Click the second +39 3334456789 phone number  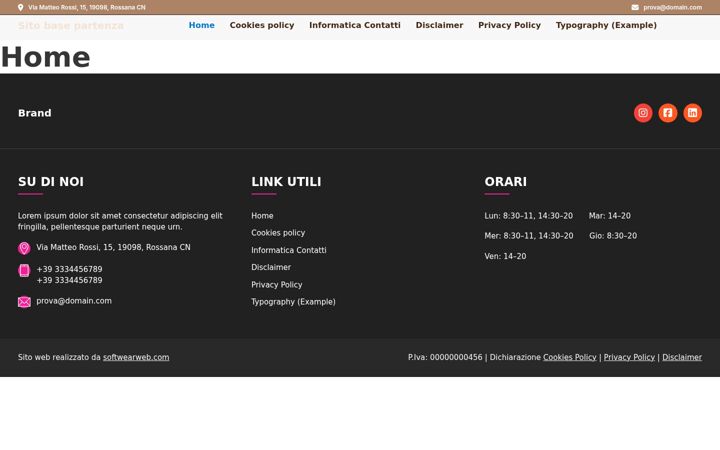click(69, 280)
